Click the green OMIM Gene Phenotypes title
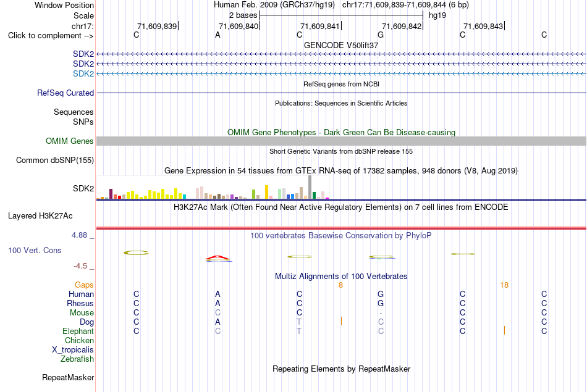 (x=341, y=132)
